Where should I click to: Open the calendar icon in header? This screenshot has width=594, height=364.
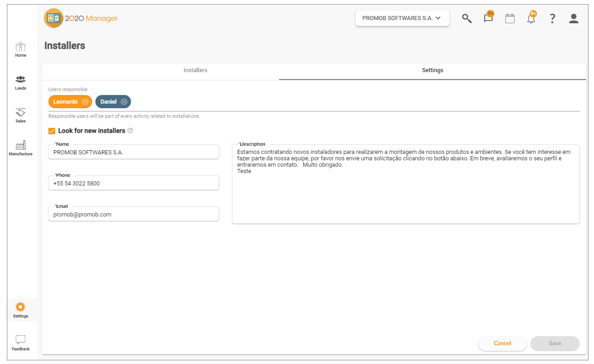click(510, 18)
